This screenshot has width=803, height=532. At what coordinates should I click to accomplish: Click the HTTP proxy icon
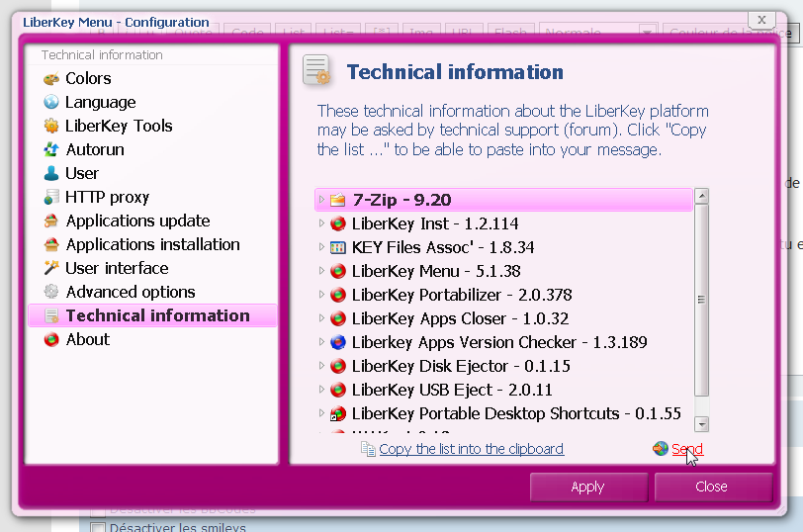pos(51,198)
